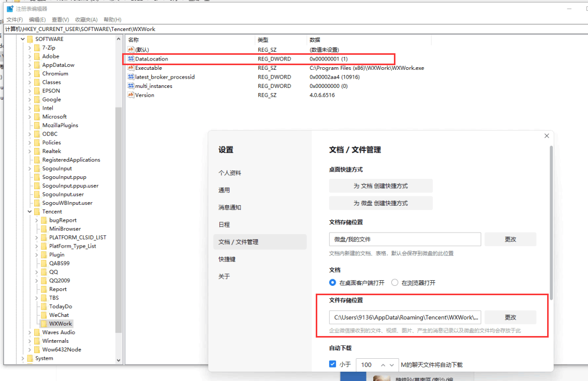
Task: Select the 在浏览器打开 radio button
Action: tap(395, 282)
